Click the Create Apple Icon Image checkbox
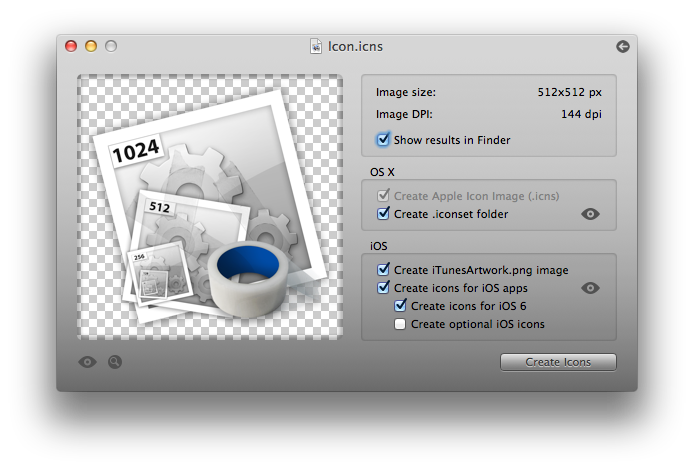Screen dimensions: 694x470 [x=383, y=196]
